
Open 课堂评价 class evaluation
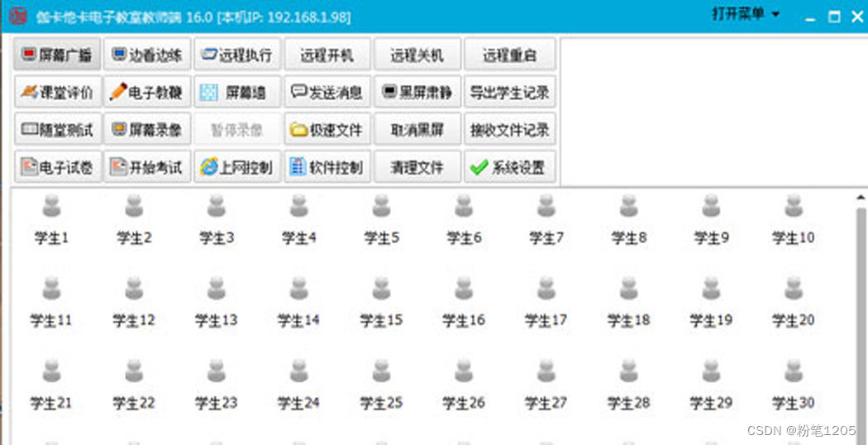[x=58, y=92]
